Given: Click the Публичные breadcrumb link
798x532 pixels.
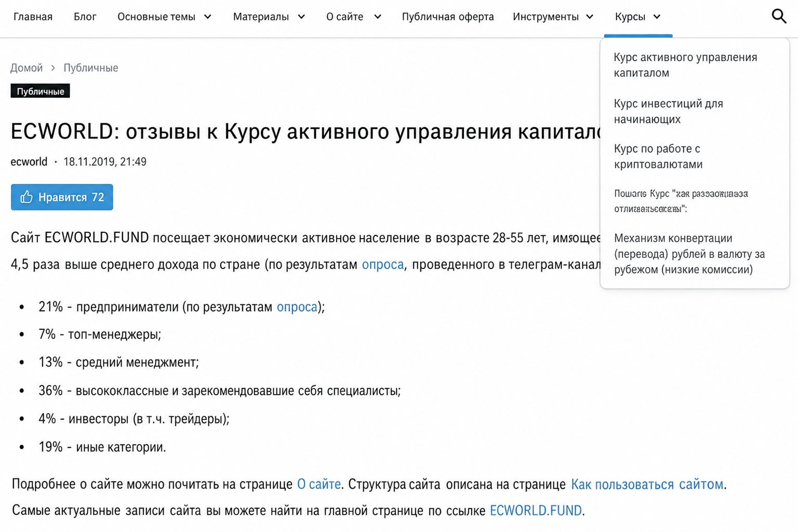Looking at the screenshot, I should (91, 68).
